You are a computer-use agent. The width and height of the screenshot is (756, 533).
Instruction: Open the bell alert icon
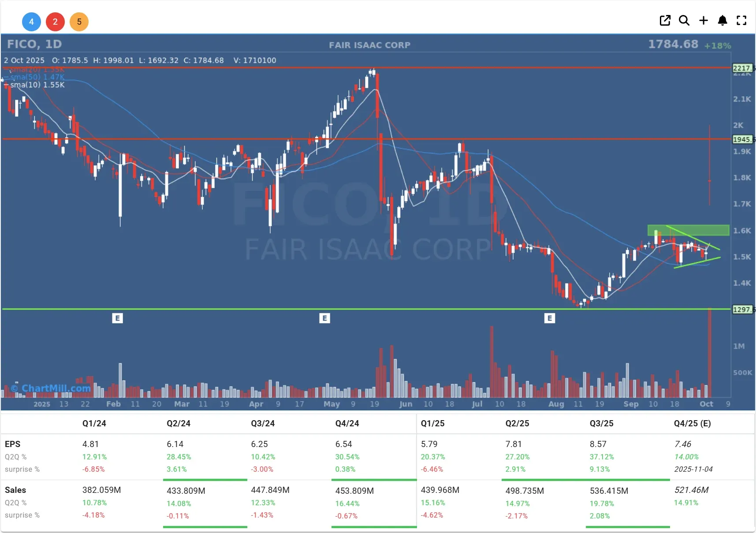coord(722,20)
